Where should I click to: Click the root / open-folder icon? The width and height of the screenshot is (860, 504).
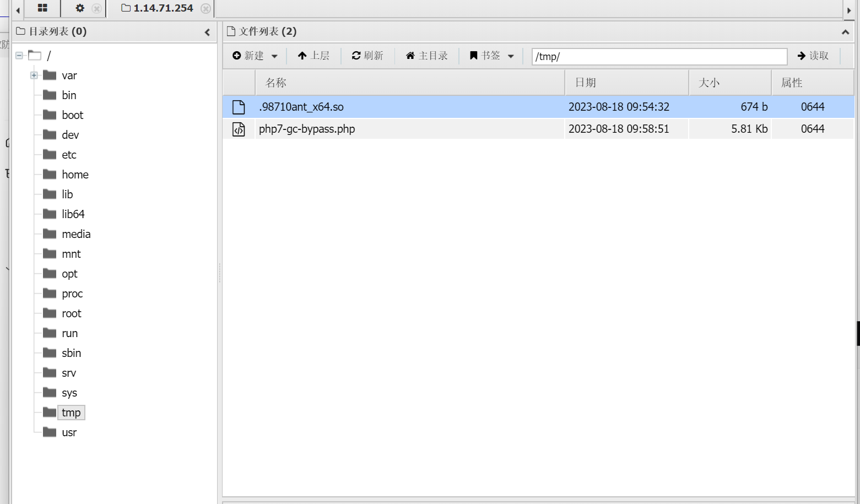[35, 55]
